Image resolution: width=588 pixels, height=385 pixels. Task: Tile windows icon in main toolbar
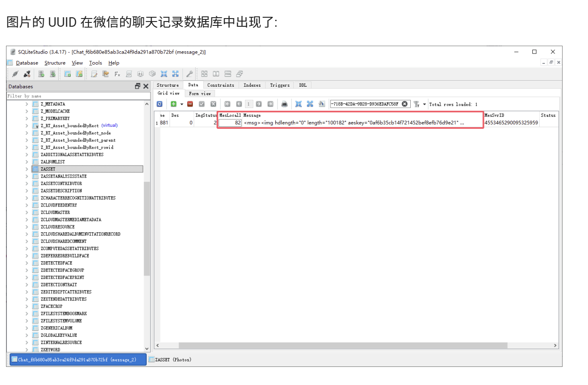[204, 74]
